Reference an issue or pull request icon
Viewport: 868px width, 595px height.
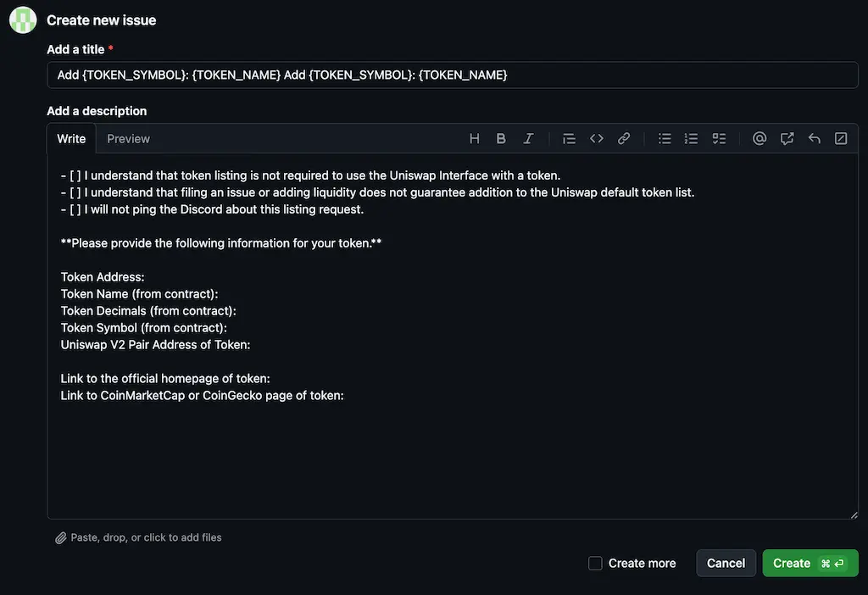coord(787,138)
